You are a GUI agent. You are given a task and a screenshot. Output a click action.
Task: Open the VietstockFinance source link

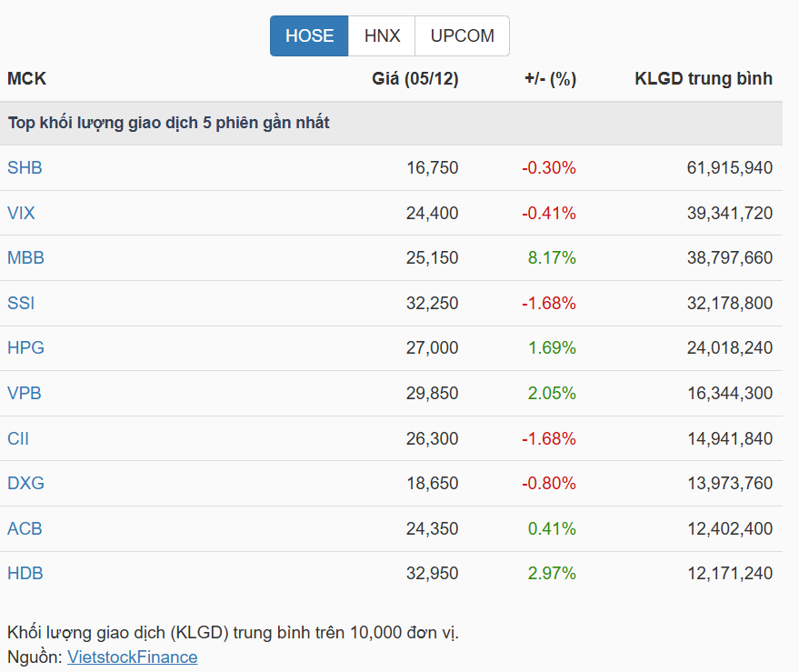pyautogui.click(x=131, y=657)
